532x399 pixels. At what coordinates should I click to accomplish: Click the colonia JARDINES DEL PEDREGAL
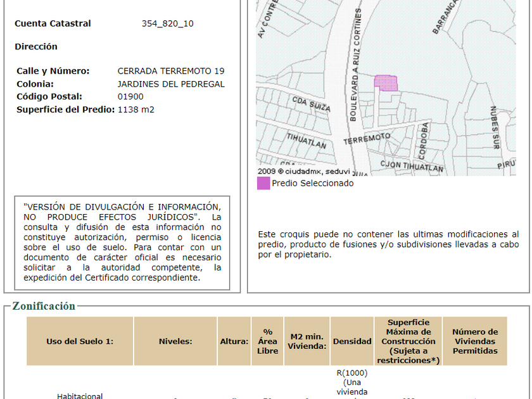point(171,84)
